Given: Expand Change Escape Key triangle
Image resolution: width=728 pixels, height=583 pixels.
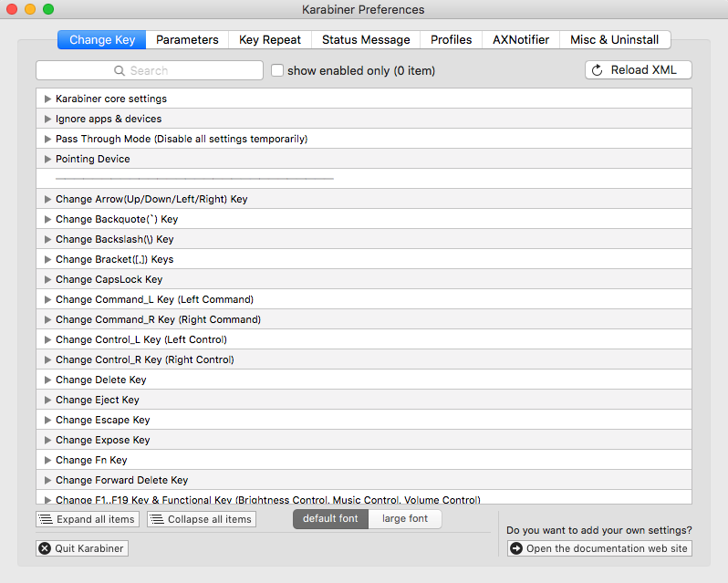Looking at the screenshot, I should pos(47,420).
